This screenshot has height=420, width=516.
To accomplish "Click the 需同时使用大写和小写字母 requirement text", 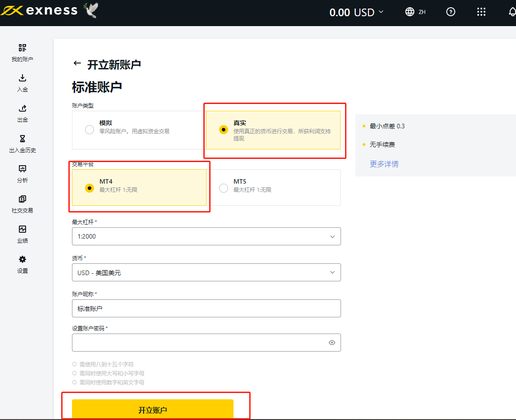I will (x=112, y=373).
